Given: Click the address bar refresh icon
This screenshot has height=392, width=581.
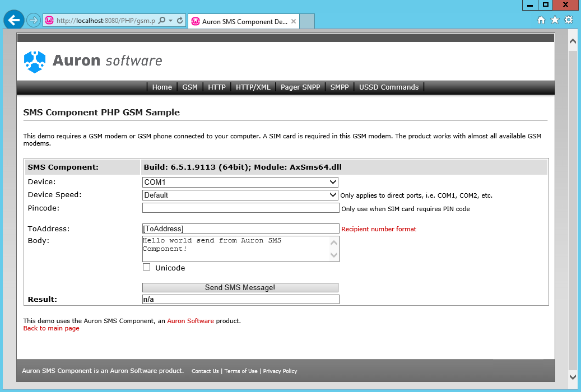Looking at the screenshot, I should click(180, 20).
